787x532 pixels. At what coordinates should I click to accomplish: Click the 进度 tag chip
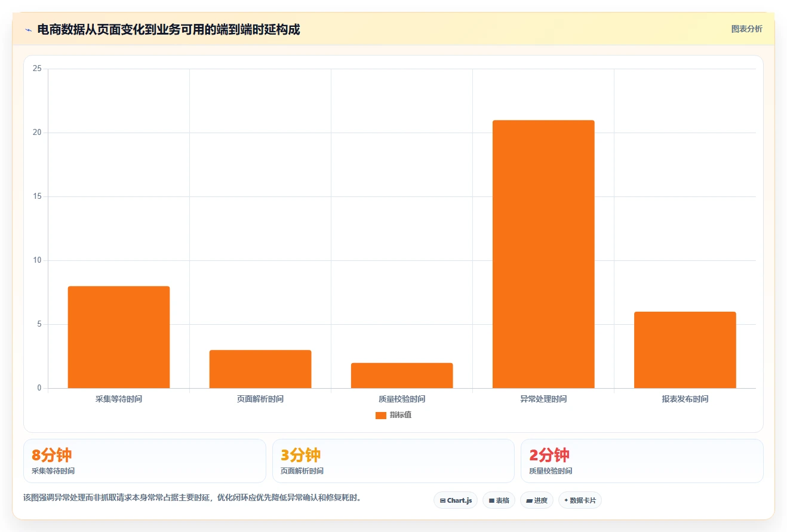pyautogui.click(x=537, y=500)
